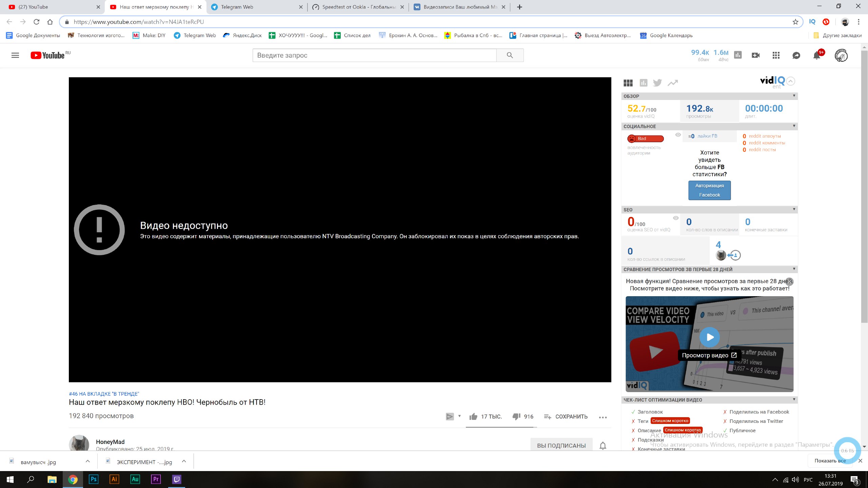Open Twitch app from the taskbar
Image resolution: width=868 pixels, height=488 pixels.
[x=177, y=479]
